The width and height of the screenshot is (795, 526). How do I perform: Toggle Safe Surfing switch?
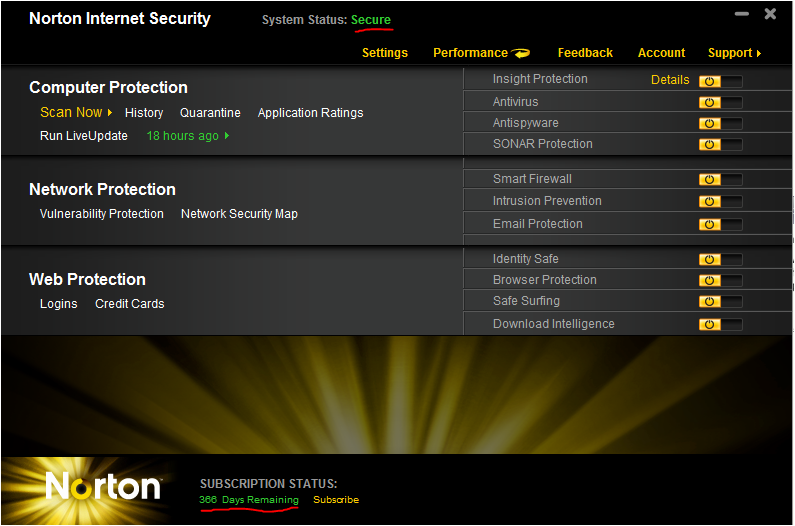pyautogui.click(x=720, y=301)
